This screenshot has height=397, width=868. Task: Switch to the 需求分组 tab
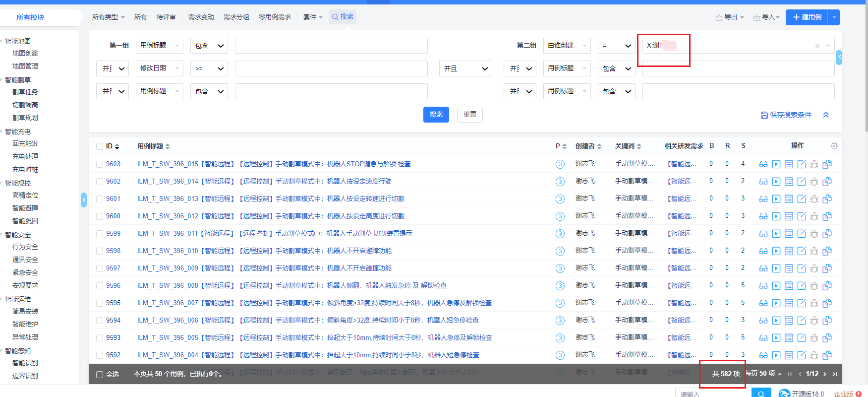(x=236, y=17)
